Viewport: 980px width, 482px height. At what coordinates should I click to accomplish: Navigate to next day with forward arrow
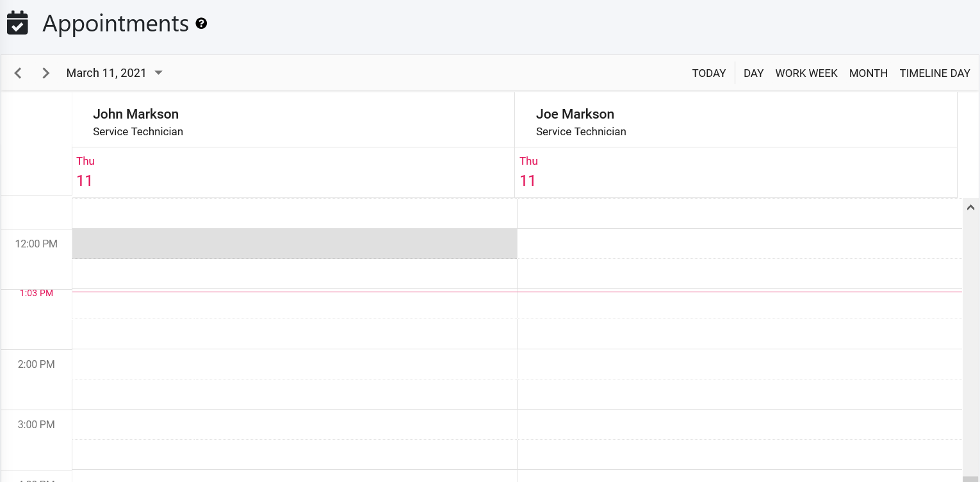click(x=45, y=72)
